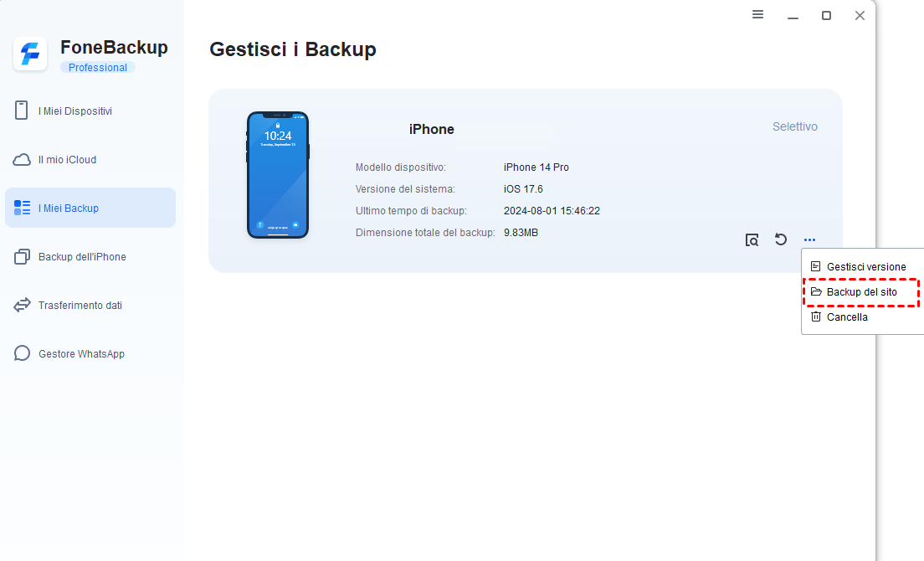
Task: Click the iPhone device thumbnail image
Action: click(278, 175)
